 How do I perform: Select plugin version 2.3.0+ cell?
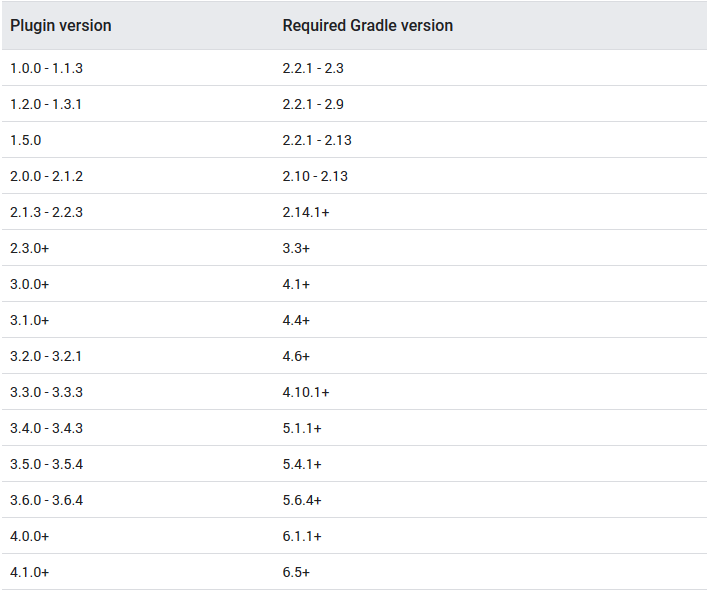click(29, 248)
